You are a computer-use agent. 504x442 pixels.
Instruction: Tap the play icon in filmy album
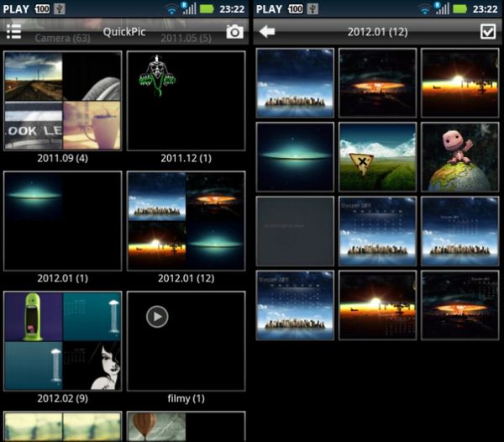pyautogui.click(x=157, y=317)
